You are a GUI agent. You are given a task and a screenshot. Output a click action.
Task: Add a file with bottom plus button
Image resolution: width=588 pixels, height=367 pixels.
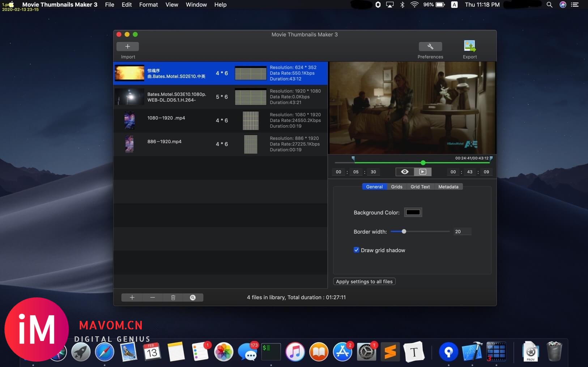132,297
